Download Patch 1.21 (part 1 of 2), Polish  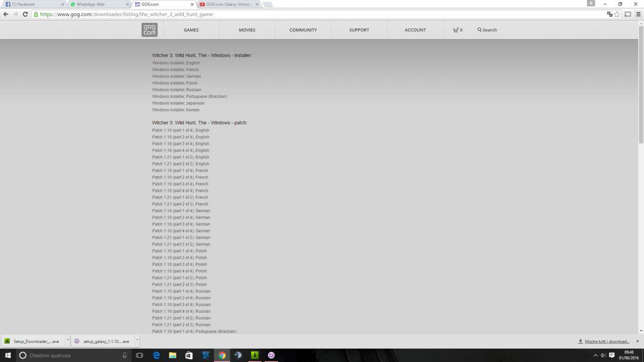coord(180,278)
